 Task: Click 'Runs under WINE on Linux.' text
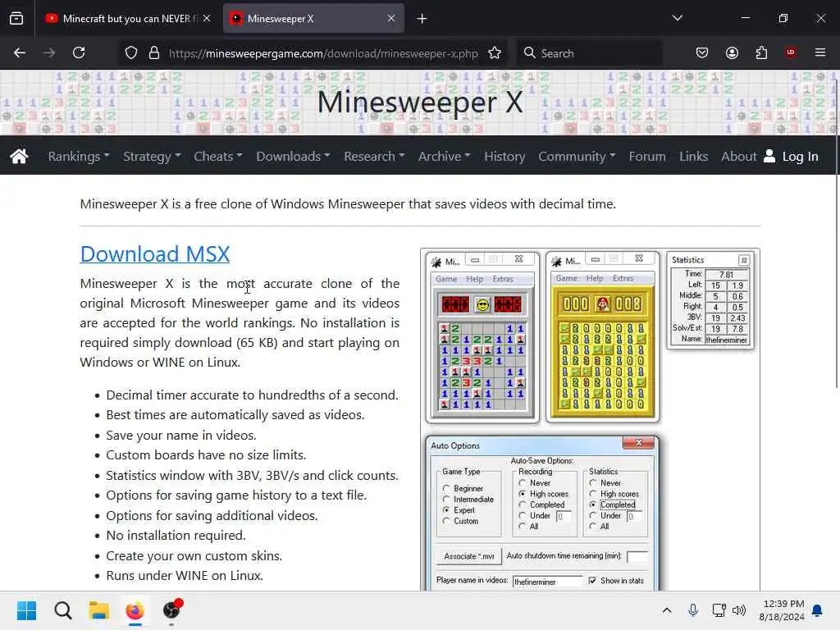pos(185,576)
